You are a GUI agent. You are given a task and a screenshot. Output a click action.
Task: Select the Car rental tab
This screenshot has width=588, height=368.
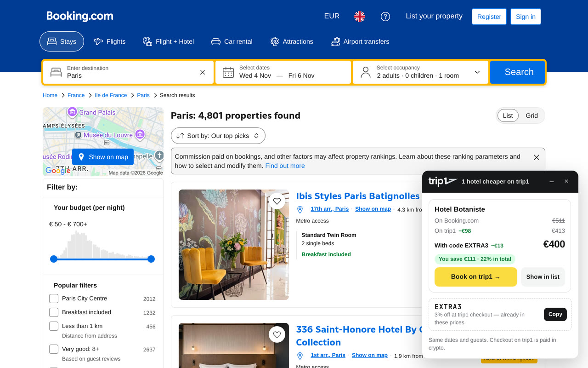click(232, 41)
